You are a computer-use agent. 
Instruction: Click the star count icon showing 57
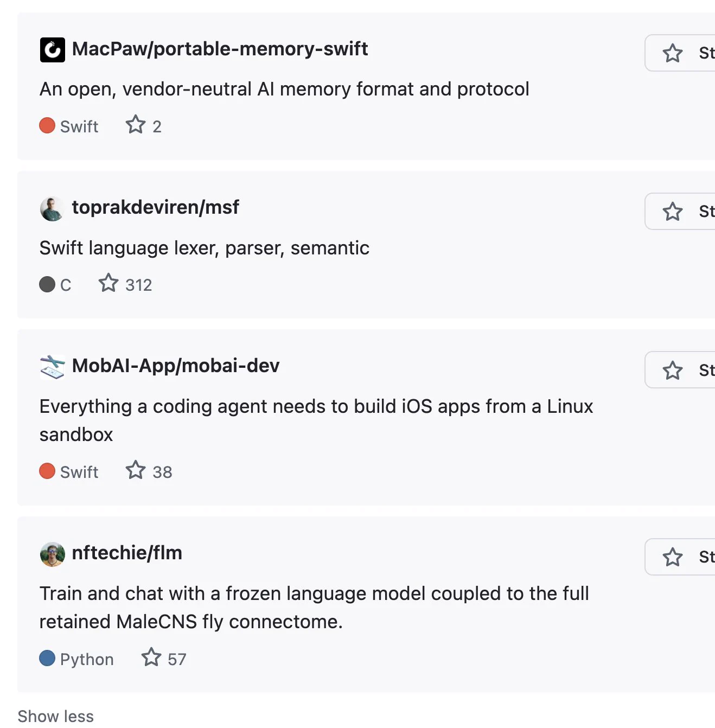click(151, 657)
